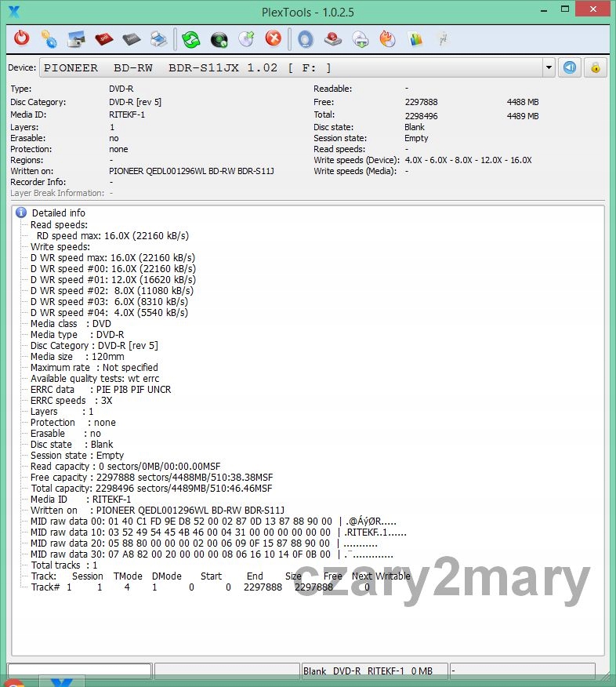Select the 'Write speeds:' tree row
Screen dimensions: 616x687
60,247
